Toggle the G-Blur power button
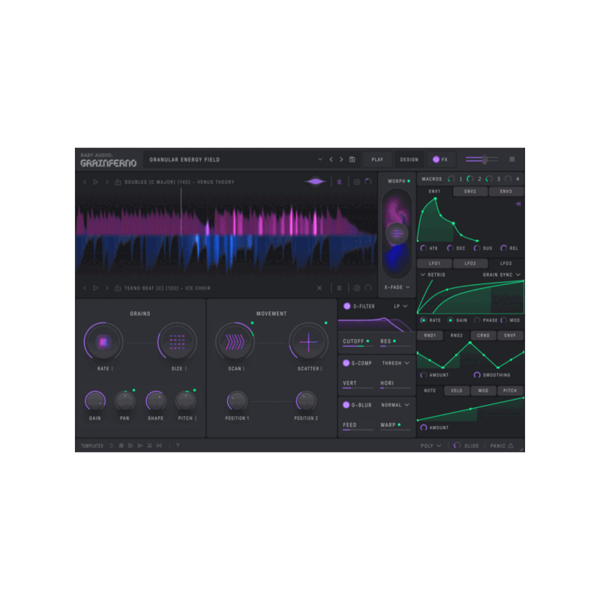 pos(346,405)
